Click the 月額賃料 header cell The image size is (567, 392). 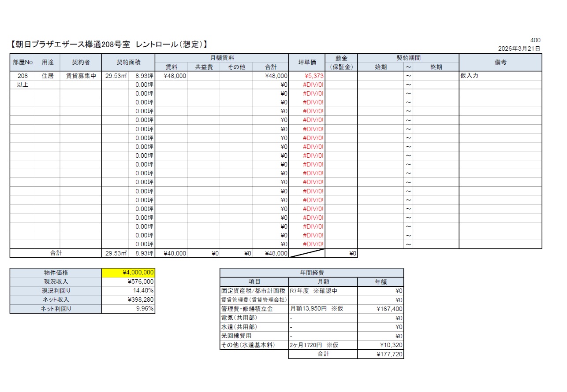[x=222, y=58]
